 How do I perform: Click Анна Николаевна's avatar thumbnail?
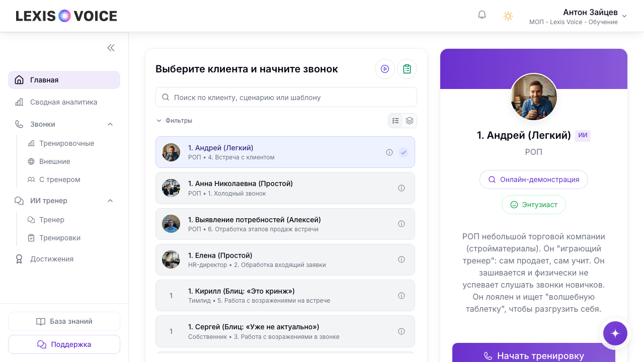(x=171, y=188)
